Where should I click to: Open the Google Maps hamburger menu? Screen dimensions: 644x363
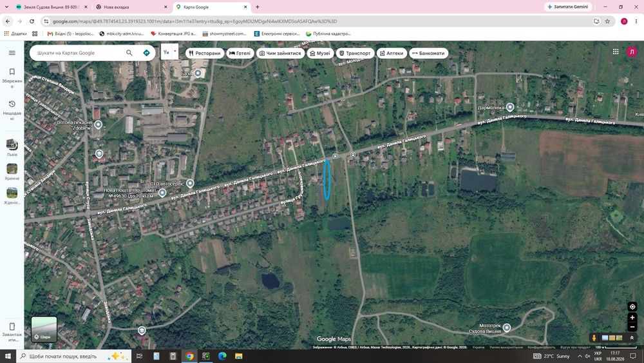coord(12,53)
